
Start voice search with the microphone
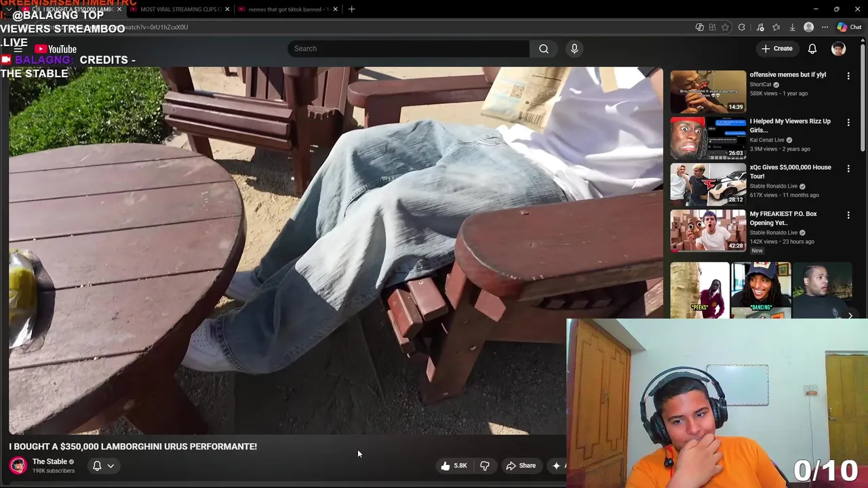[x=574, y=49]
